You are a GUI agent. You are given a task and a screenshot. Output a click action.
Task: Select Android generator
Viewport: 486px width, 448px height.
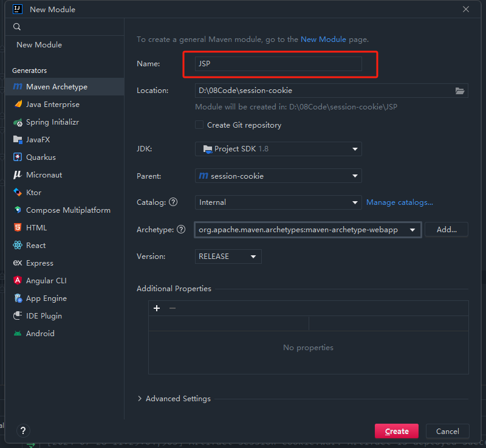(64, 334)
